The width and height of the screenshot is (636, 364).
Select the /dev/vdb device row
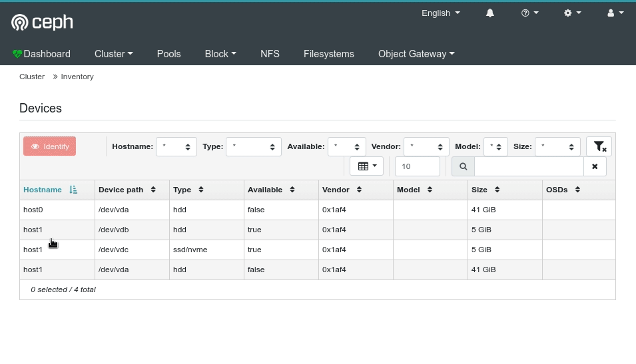click(318, 230)
